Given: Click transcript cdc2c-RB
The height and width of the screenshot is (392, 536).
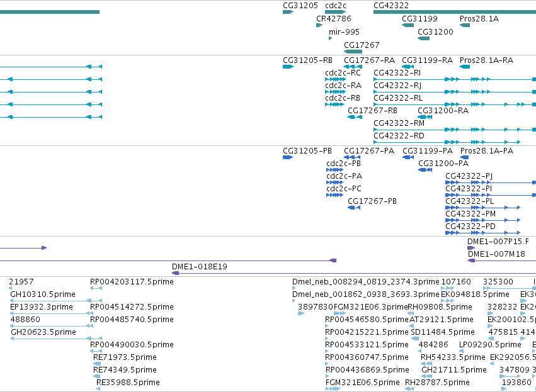Looking at the screenshot, I should (334, 104).
